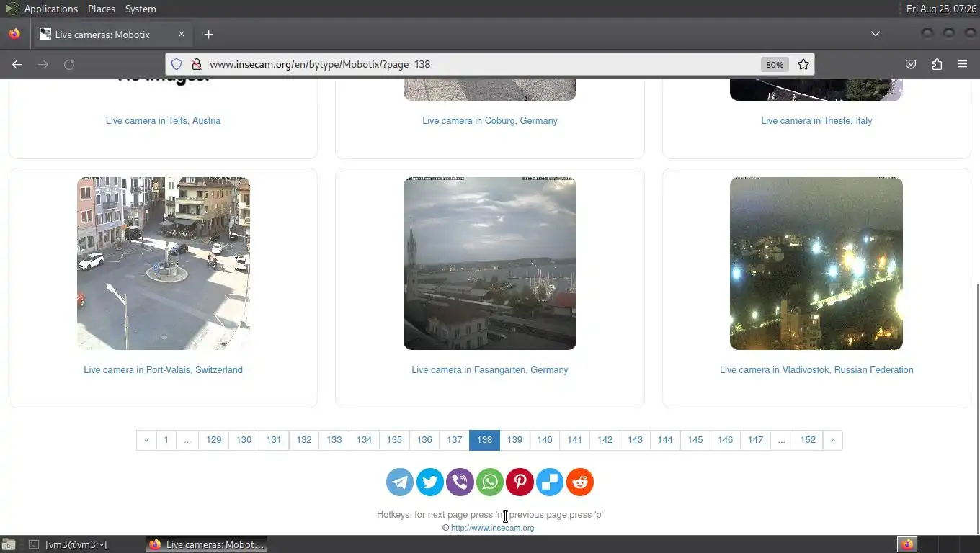Share page via WhatsApp icon
The width and height of the screenshot is (980, 553).
490,482
